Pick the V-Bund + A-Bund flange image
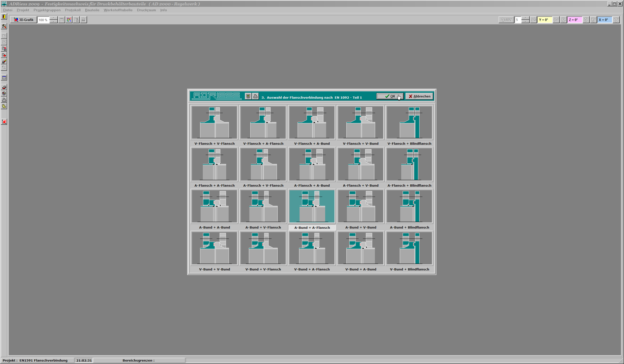The width and height of the screenshot is (624, 364). tap(361, 248)
